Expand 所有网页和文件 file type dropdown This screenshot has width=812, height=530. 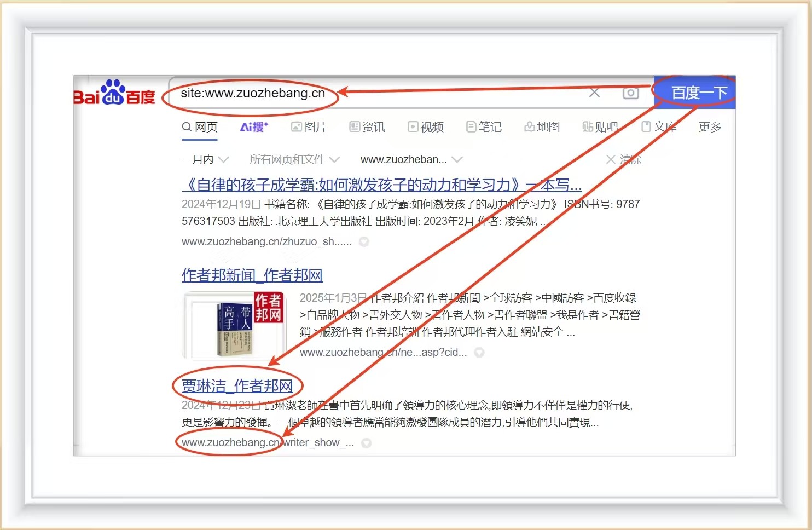[294, 159]
